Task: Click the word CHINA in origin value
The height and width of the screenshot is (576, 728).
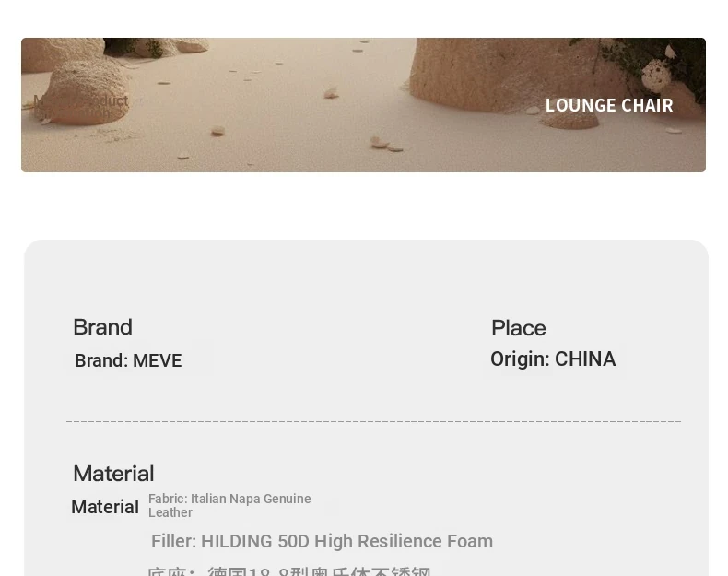Action: [585, 359]
